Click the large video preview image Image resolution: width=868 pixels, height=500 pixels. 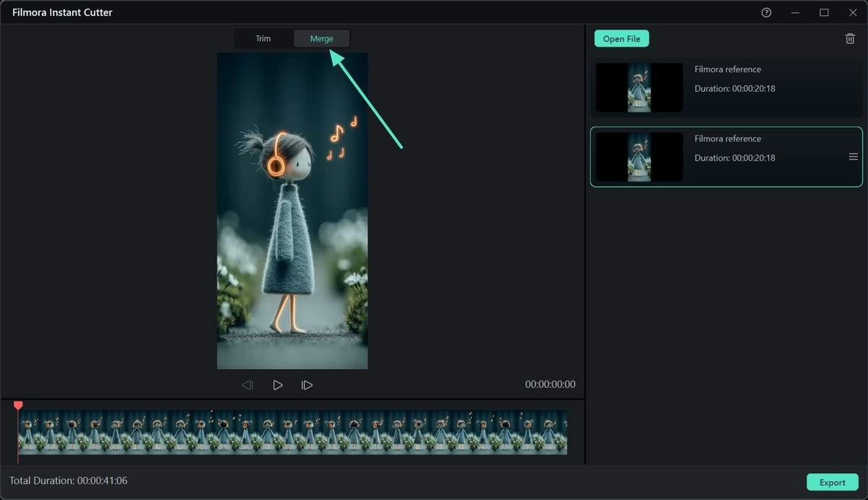pyautogui.click(x=292, y=211)
